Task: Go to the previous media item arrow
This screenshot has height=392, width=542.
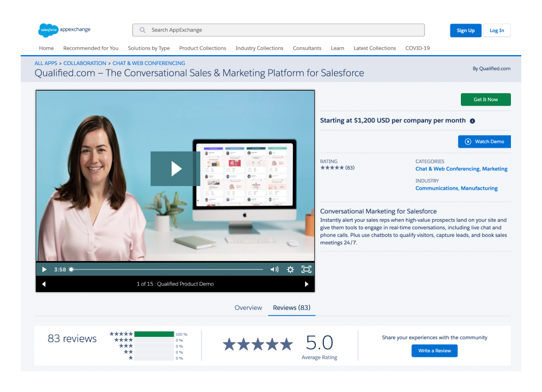Action: (44, 284)
